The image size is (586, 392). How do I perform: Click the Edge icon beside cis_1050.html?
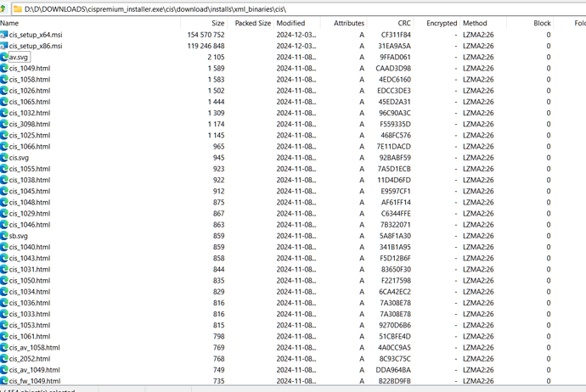click(4, 281)
